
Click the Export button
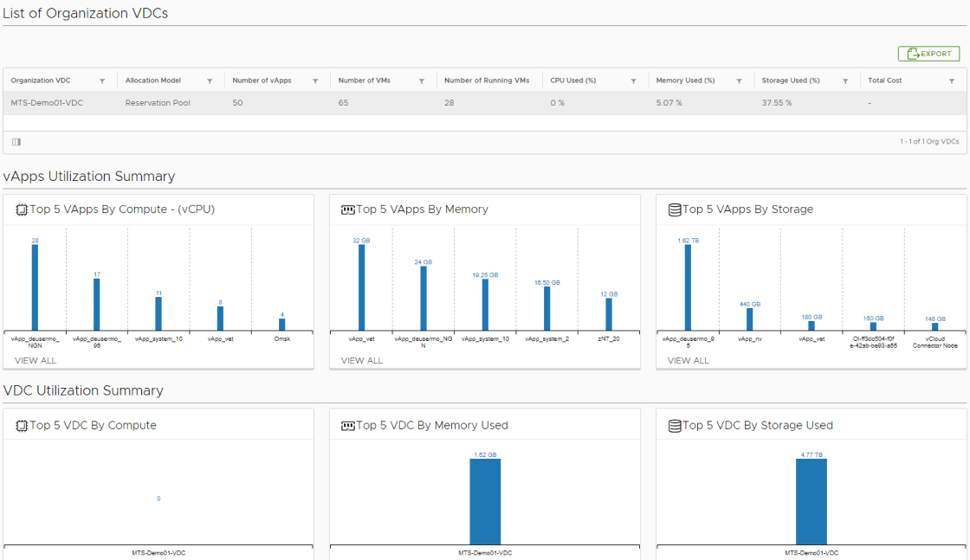pos(928,54)
